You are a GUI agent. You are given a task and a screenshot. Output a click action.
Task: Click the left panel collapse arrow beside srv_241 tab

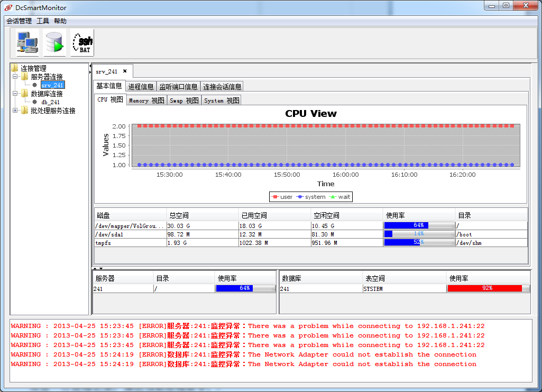[x=90, y=66]
